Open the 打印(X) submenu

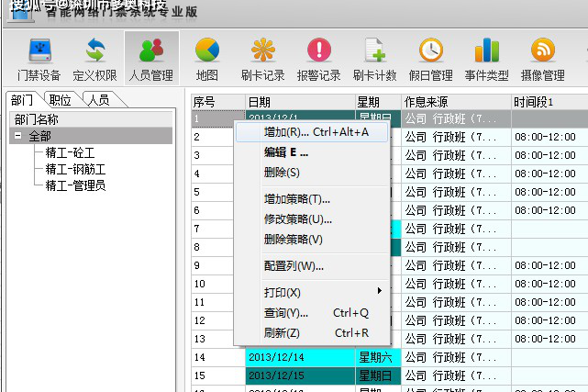click(x=312, y=293)
